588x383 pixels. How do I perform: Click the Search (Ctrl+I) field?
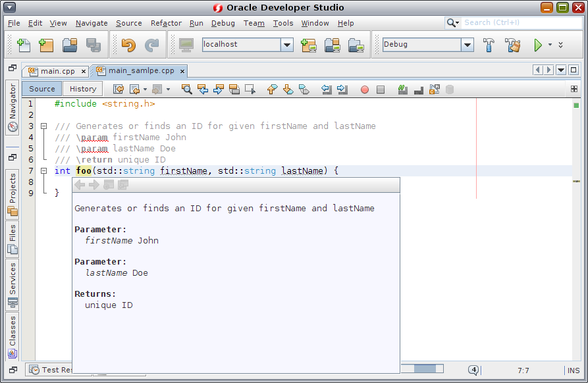521,23
